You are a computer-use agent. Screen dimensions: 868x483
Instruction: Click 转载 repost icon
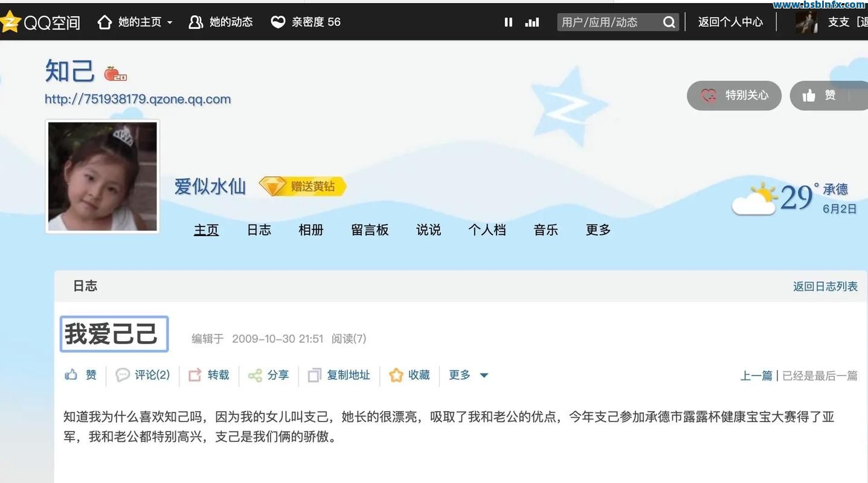194,375
